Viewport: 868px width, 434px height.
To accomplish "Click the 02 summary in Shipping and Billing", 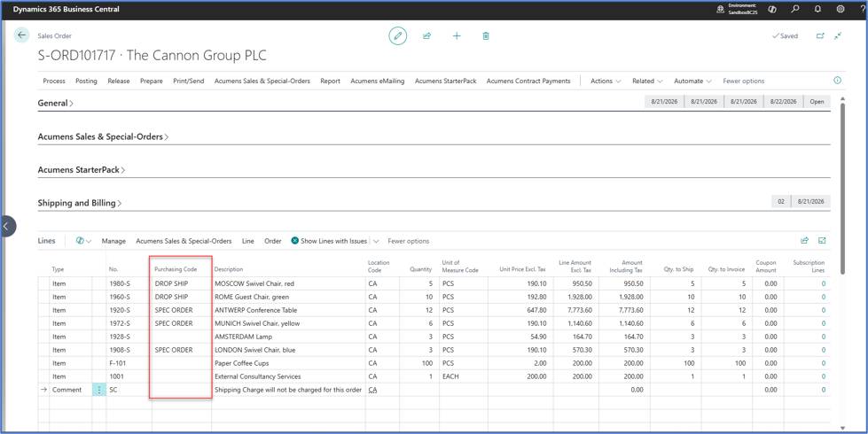I will click(781, 202).
